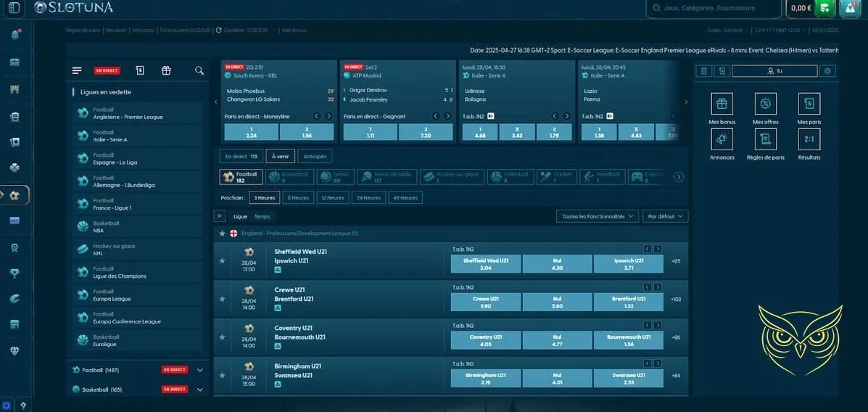Select the Football 182 sport tab
This screenshot has height=412, width=868.
click(x=241, y=177)
